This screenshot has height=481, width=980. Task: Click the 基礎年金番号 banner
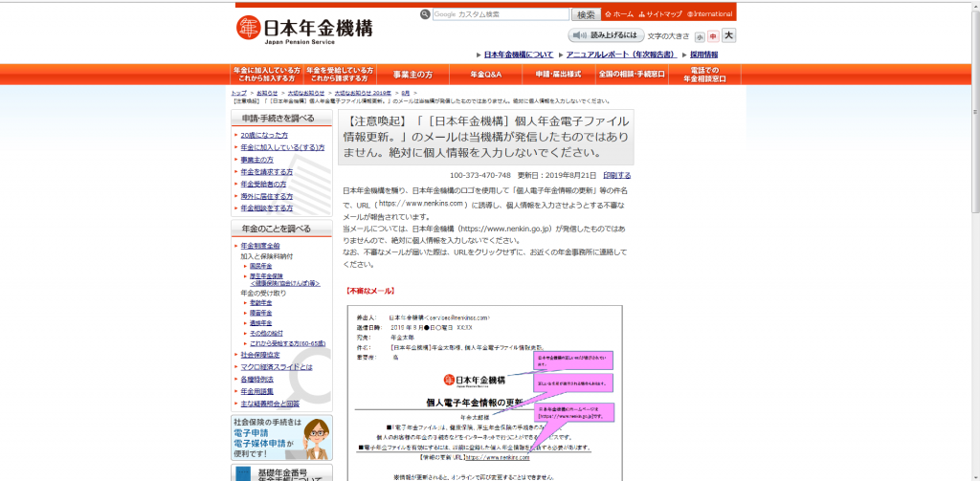point(282,473)
